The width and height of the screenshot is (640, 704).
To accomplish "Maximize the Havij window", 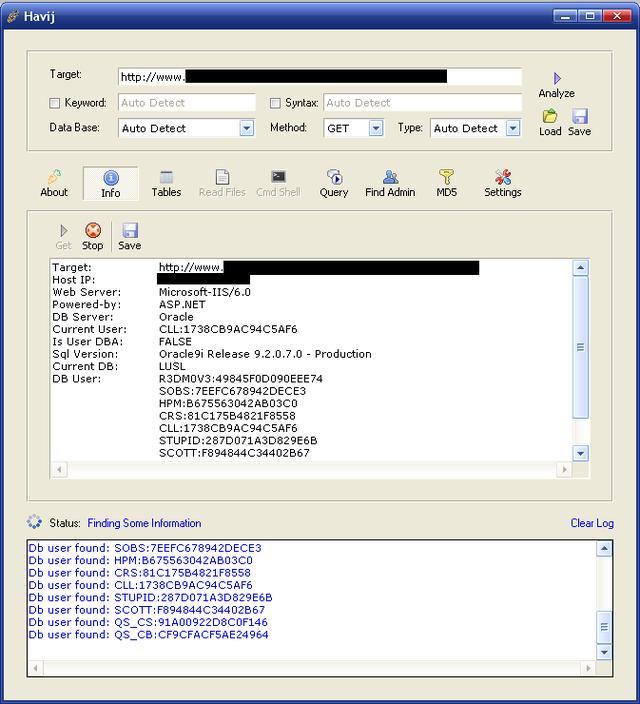I will click(590, 16).
